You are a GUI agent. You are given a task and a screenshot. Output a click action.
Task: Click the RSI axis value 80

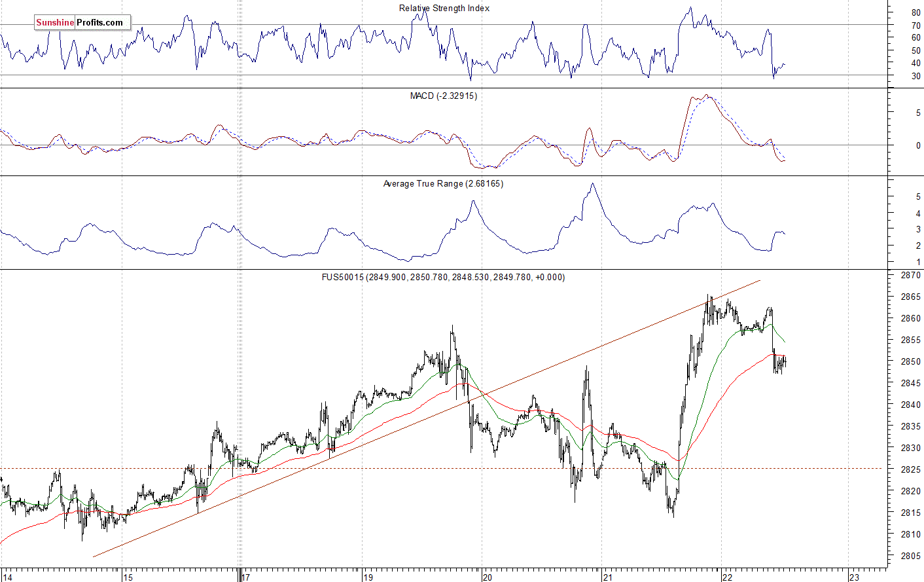click(x=916, y=12)
